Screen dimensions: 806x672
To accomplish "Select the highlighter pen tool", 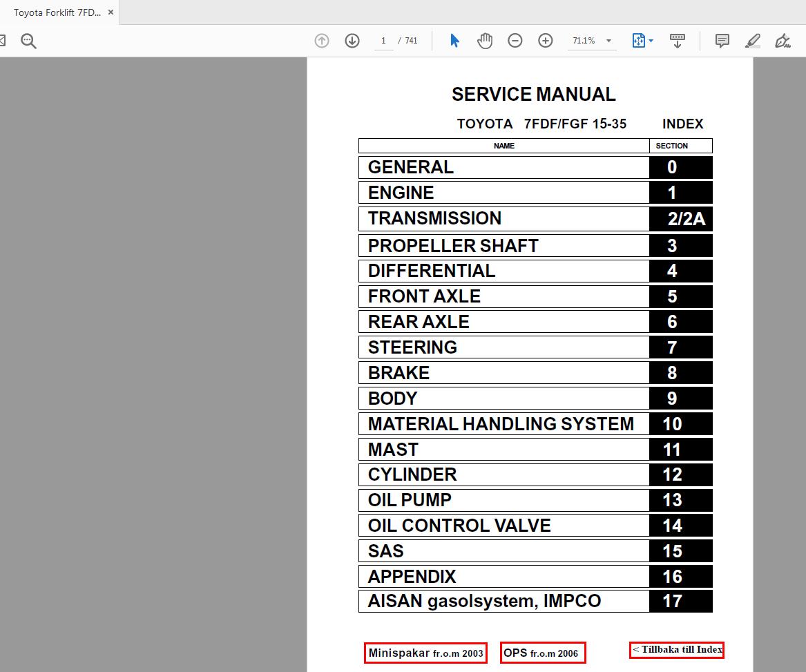I will (x=753, y=41).
